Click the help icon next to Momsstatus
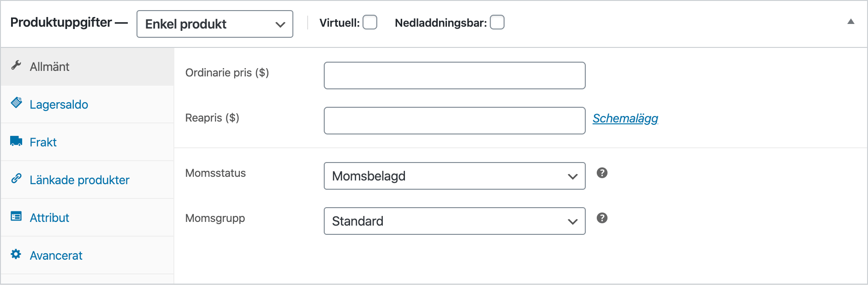 pyautogui.click(x=602, y=173)
